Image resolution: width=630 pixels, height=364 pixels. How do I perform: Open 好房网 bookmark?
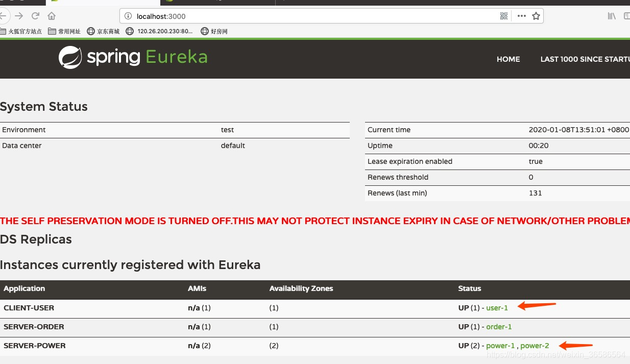[214, 32]
